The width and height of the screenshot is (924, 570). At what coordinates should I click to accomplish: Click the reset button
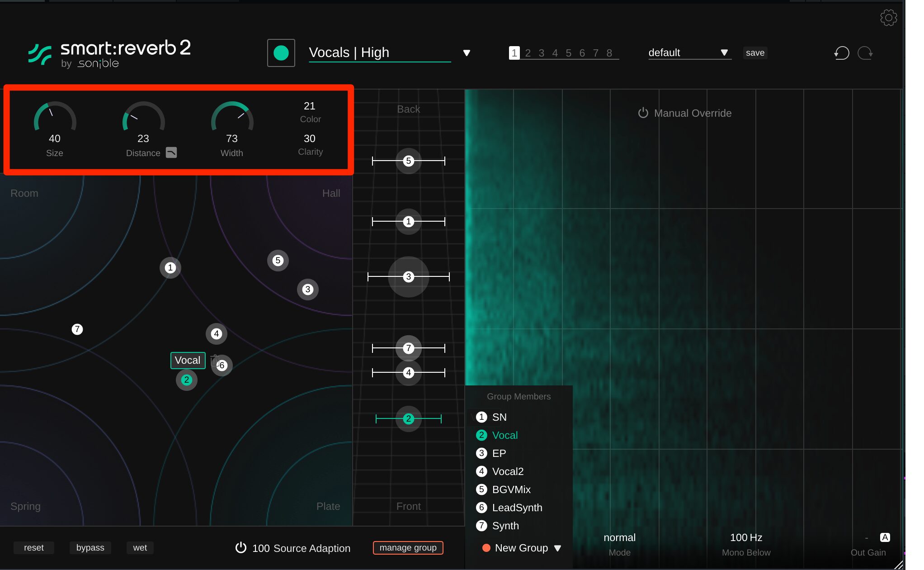pos(34,548)
